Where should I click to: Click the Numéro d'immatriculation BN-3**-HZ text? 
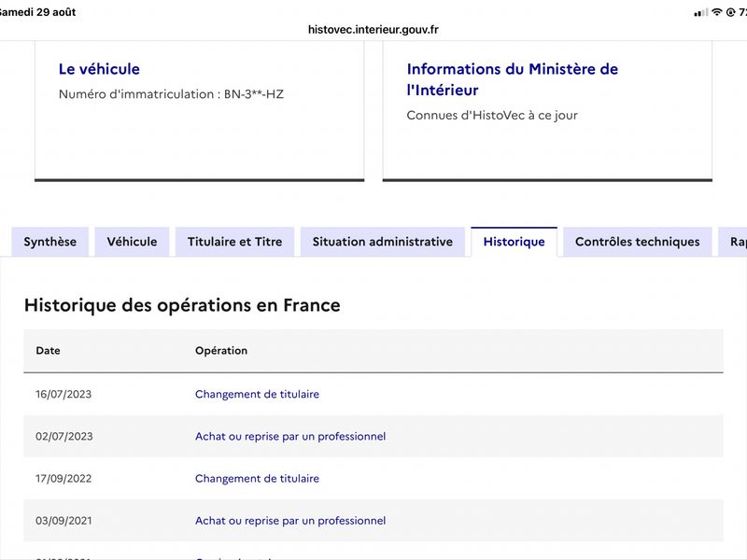(171, 94)
